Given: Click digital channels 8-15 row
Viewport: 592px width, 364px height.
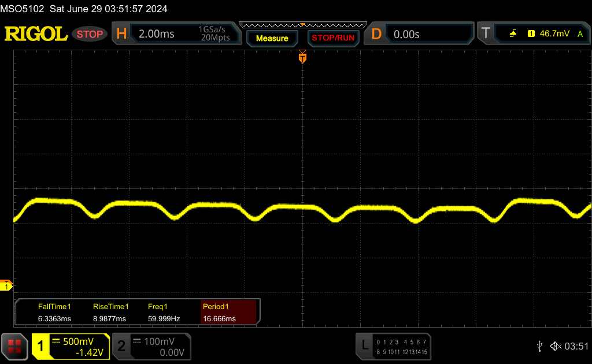Looking at the screenshot, I should coord(402,352).
